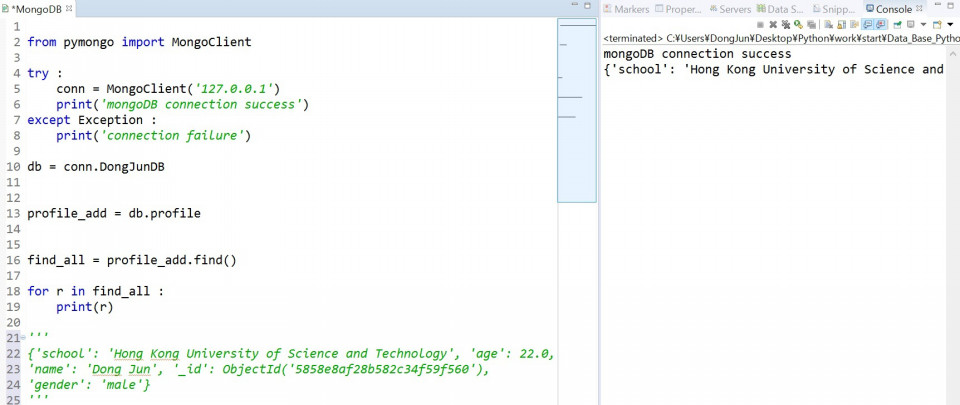Click the 'mongoDB connection success' string in editor

200,105
